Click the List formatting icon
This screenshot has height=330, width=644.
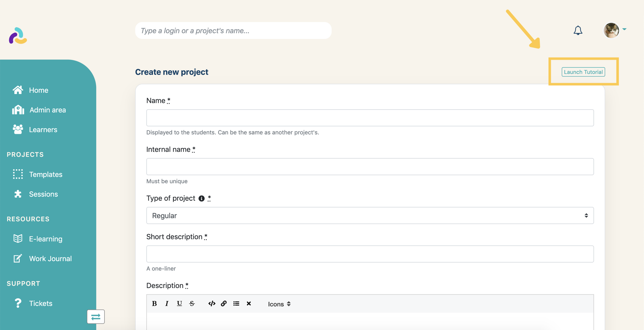[x=236, y=303]
